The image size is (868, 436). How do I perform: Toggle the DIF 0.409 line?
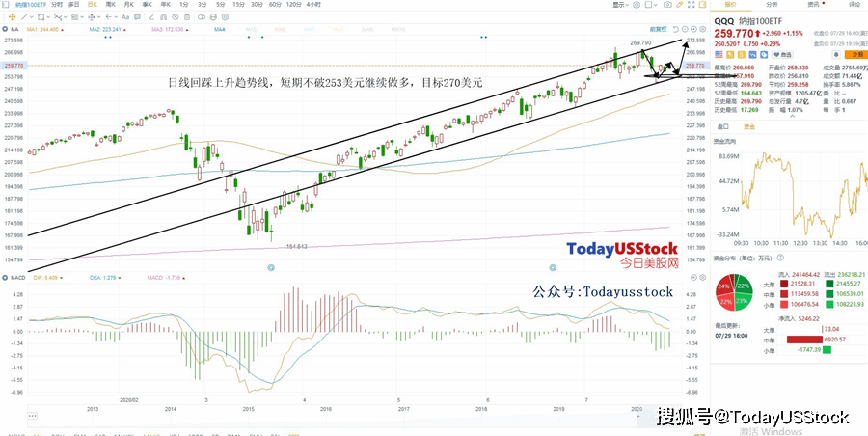[47, 277]
